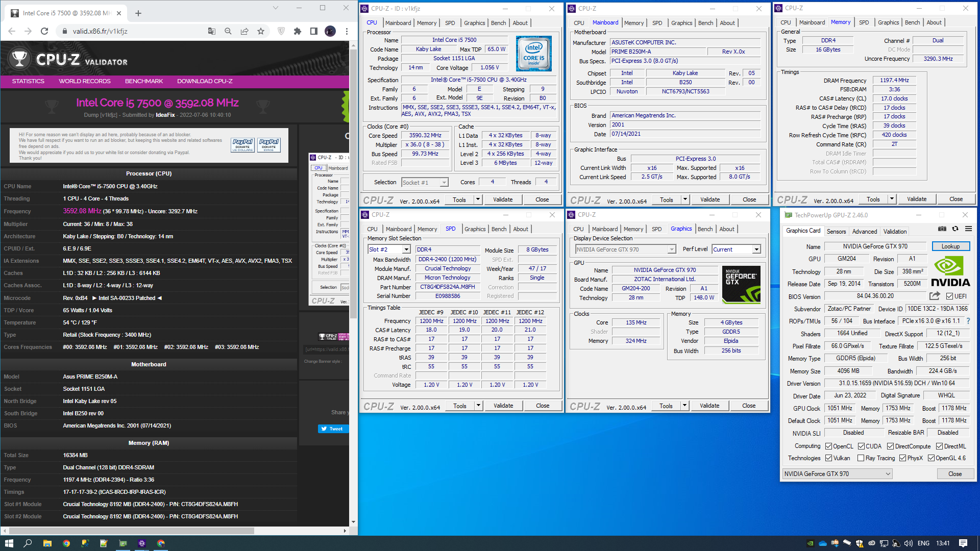
Task: Click the GPU-Z refresh icon
Action: click(x=955, y=229)
